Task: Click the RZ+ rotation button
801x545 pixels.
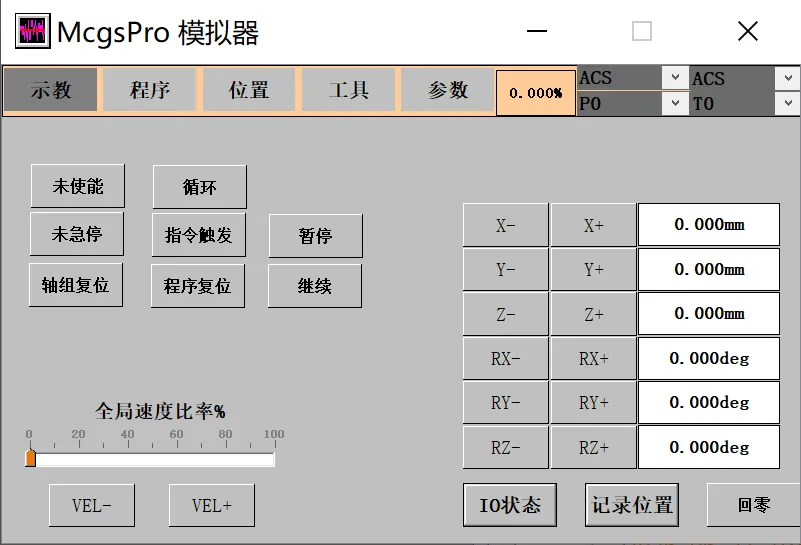Action: (594, 447)
